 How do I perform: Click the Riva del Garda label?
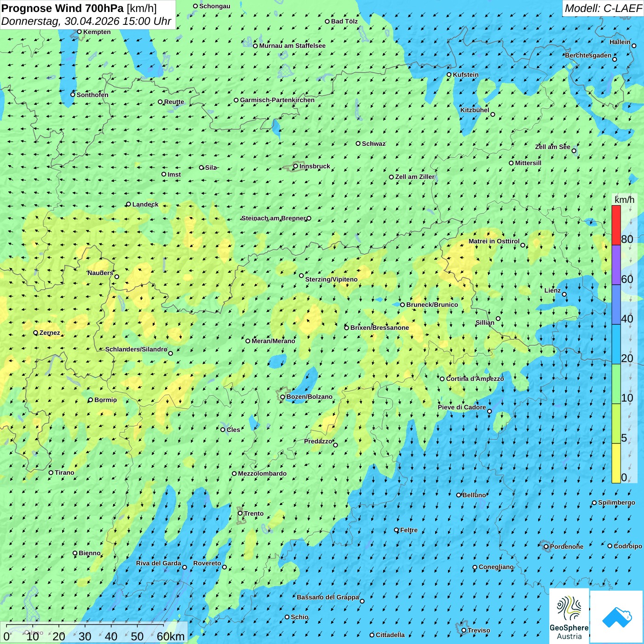(159, 563)
